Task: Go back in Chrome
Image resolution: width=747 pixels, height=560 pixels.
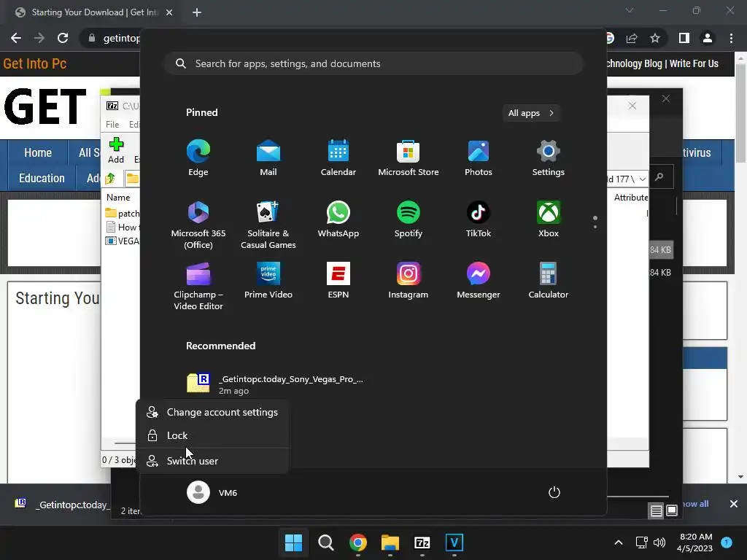Action: tap(16, 38)
